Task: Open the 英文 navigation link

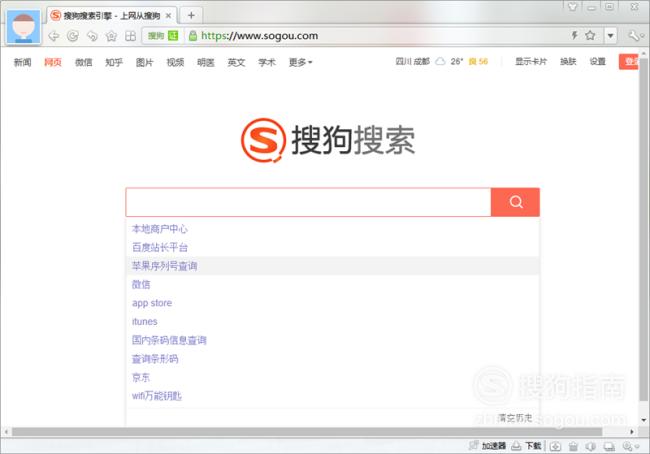Action: tap(236, 62)
